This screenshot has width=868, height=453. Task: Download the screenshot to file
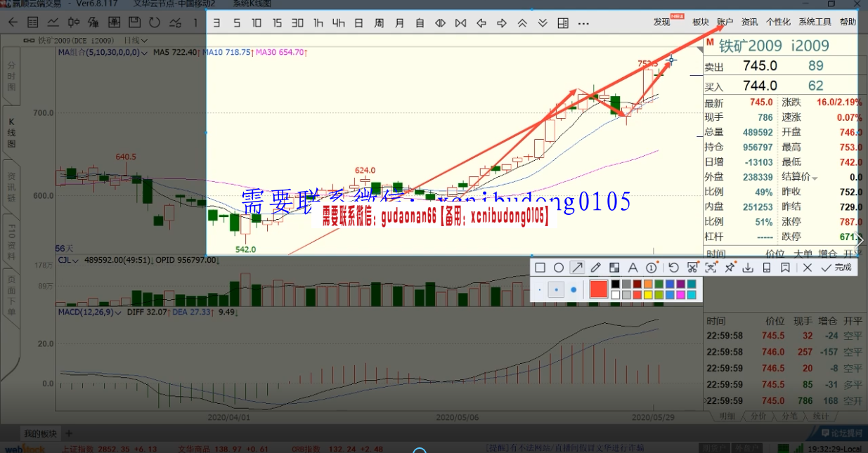(x=749, y=268)
